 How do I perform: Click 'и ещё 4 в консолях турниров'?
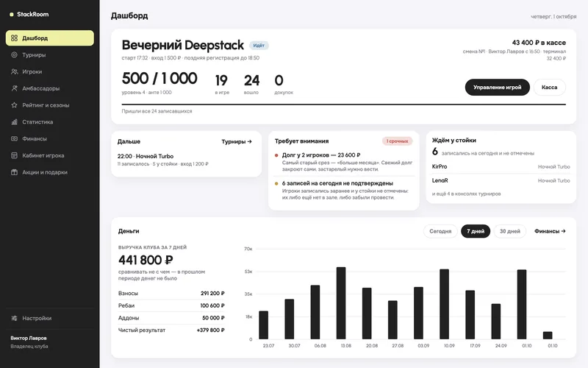[x=466, y=194]
